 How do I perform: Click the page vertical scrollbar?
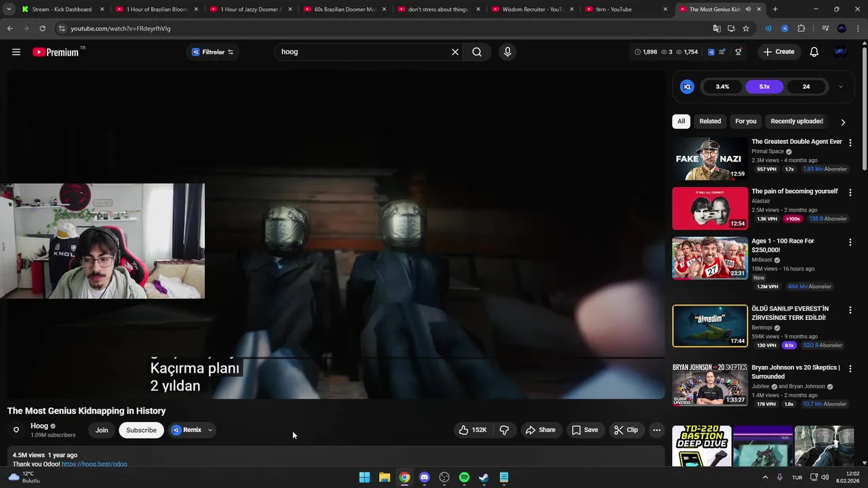tap(864, 108)
